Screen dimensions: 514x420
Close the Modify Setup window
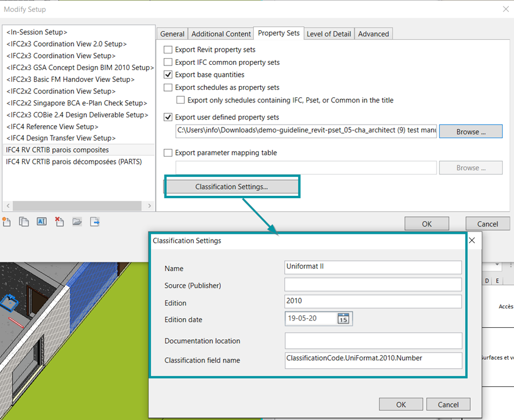pyautogui.click(x=505, y=9)
